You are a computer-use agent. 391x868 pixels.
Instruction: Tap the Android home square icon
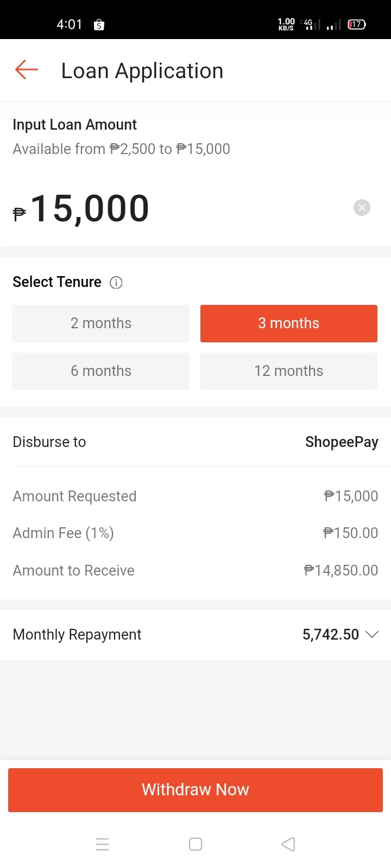click(x=195, y=844)
